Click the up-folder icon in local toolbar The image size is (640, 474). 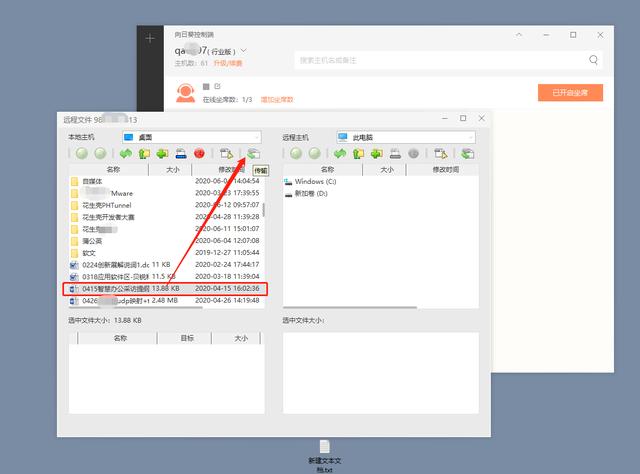[x=144, y=154]
